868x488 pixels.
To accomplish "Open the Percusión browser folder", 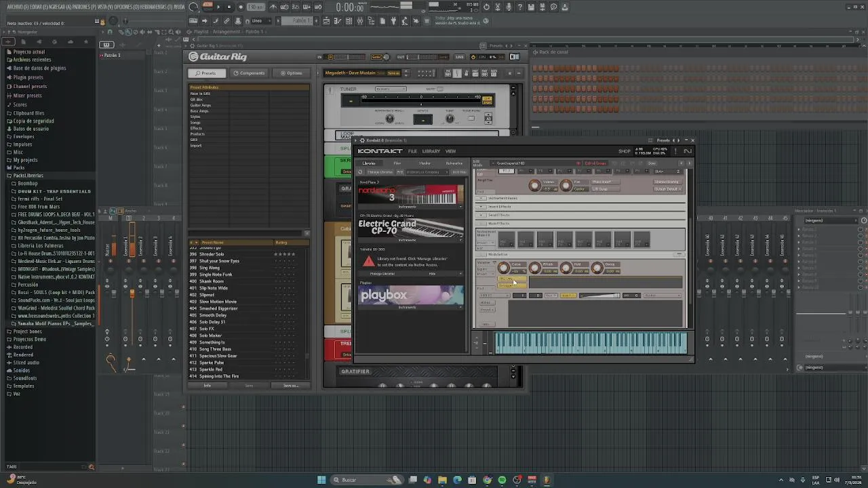I will (28, 285).
